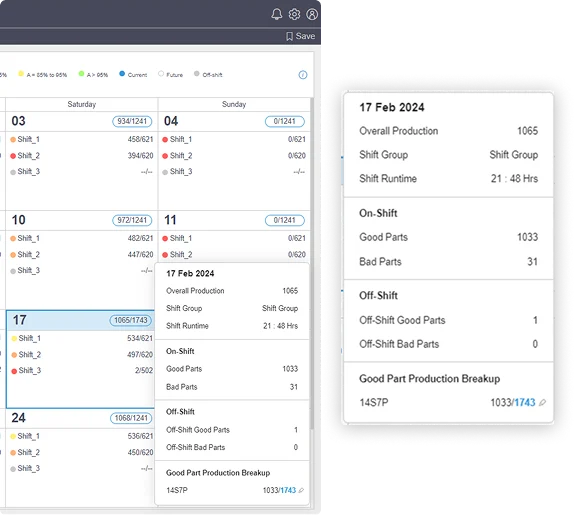
Task: Click Bad Parts value 31 in enlarged popup
Action: [x=532, y=262]
